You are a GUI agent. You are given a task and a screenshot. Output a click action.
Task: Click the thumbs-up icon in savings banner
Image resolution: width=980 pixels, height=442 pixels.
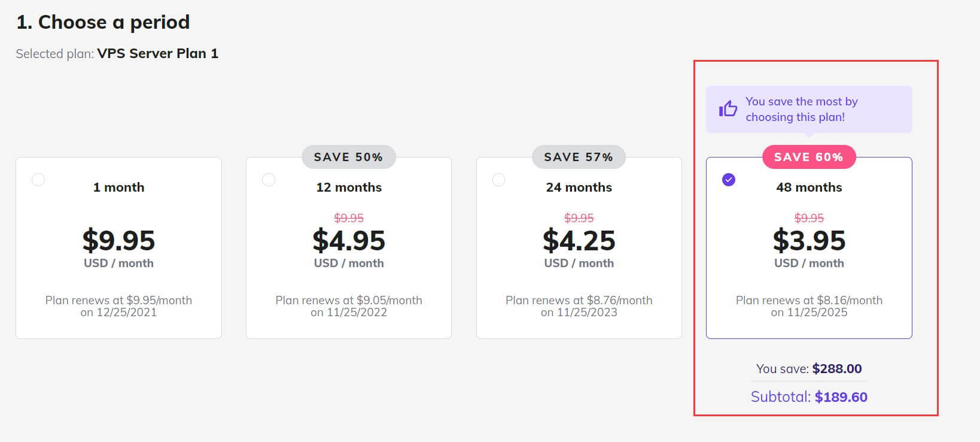click(x=728, y=109)
